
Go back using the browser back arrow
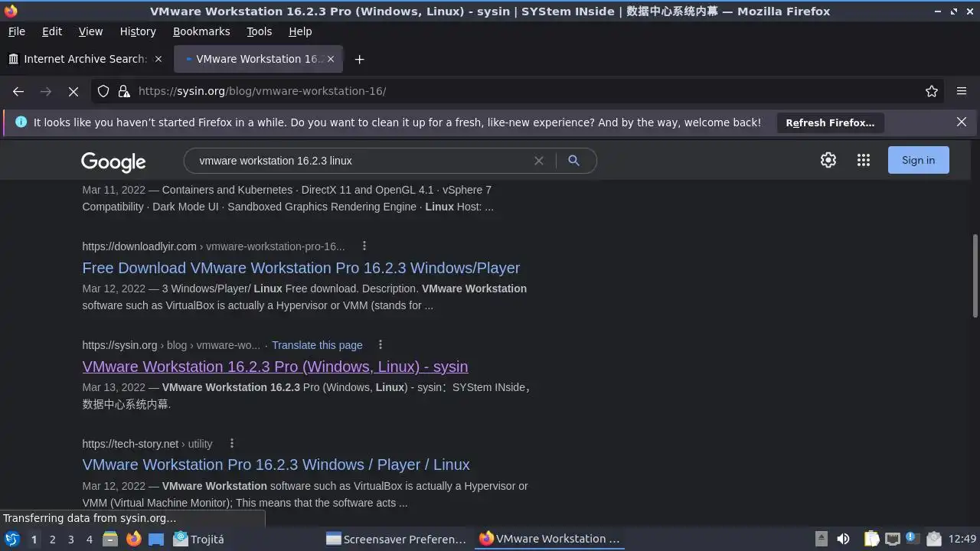click(x=18, y=91)
